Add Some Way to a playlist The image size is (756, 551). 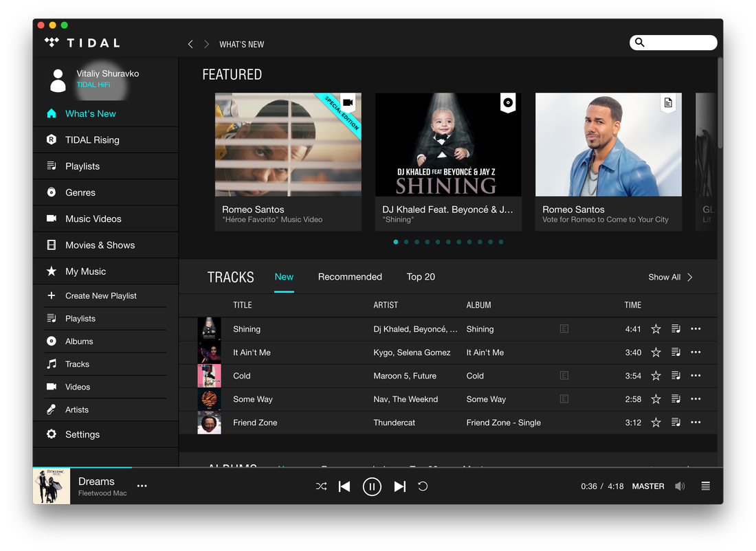676,399
